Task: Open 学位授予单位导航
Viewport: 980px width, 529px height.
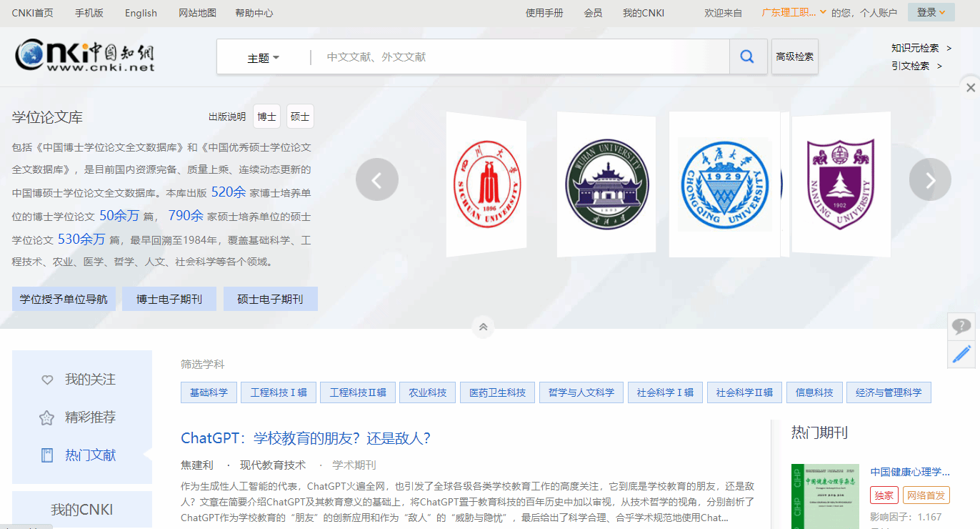Action: [64, 299]
